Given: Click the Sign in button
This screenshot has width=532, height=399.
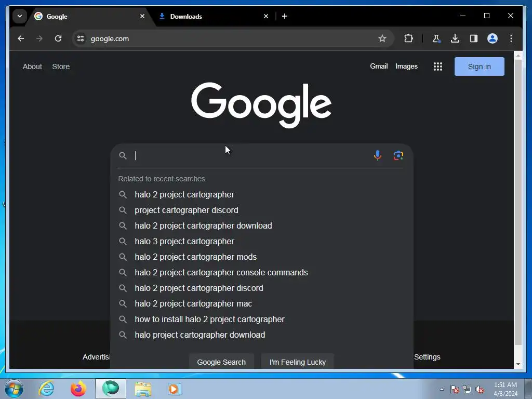Looking at the screenshot, I should (479, 66).
